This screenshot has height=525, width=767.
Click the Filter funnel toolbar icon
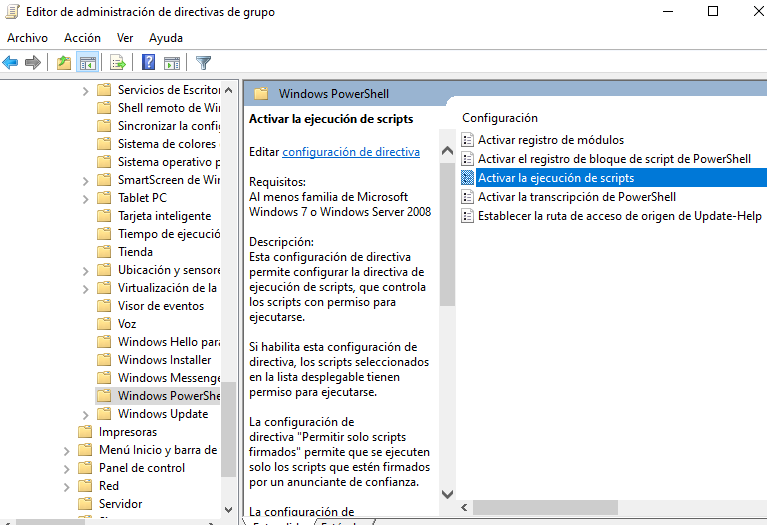point(203,63)
